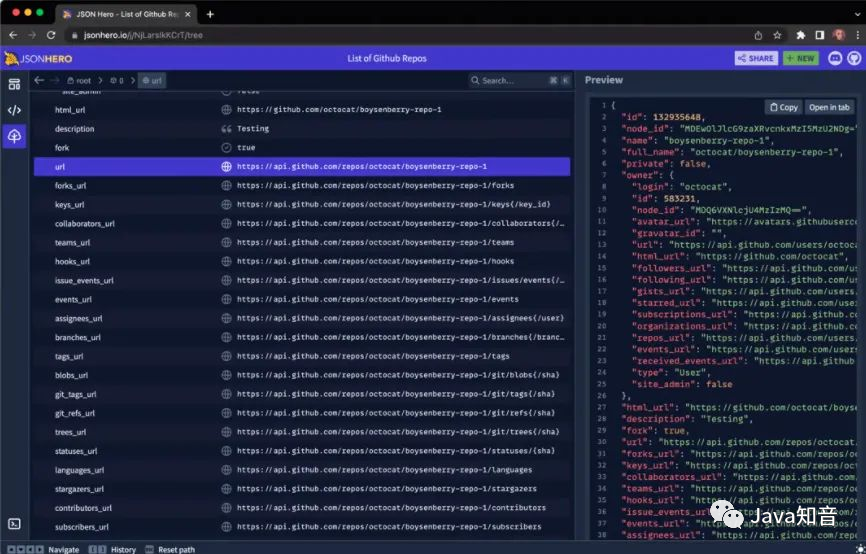Open the GitHub icon in header
The height and width of the screenshot is (554, 866).
click(854, 58)
